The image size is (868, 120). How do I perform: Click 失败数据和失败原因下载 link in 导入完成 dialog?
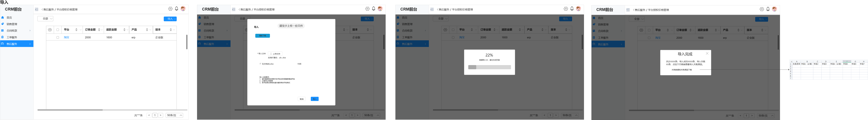pyautogui.click(x=682, y=70)
